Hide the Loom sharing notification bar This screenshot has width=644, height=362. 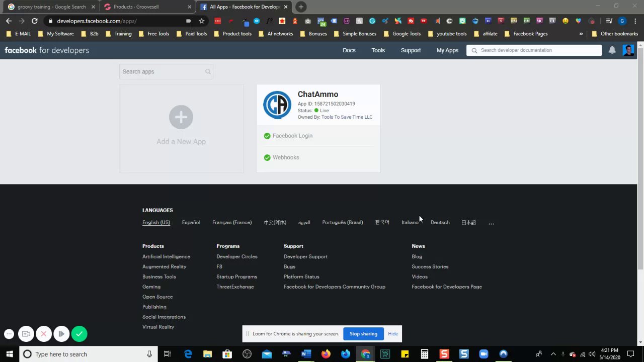pyautogui.click(x=393, y=334)
